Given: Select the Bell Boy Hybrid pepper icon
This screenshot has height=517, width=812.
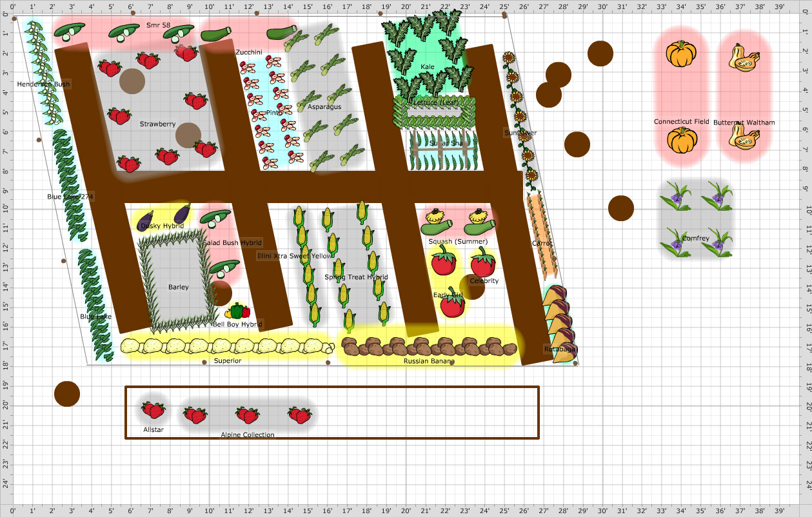Looking at the screenshot, I should (x=237, y=311).
